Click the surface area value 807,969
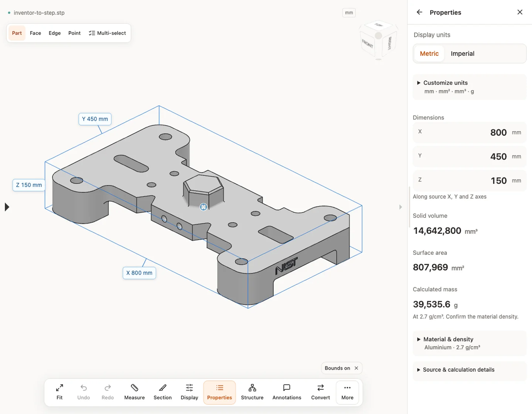Viewport: 532px width, 414px height. tap(430, 267)
